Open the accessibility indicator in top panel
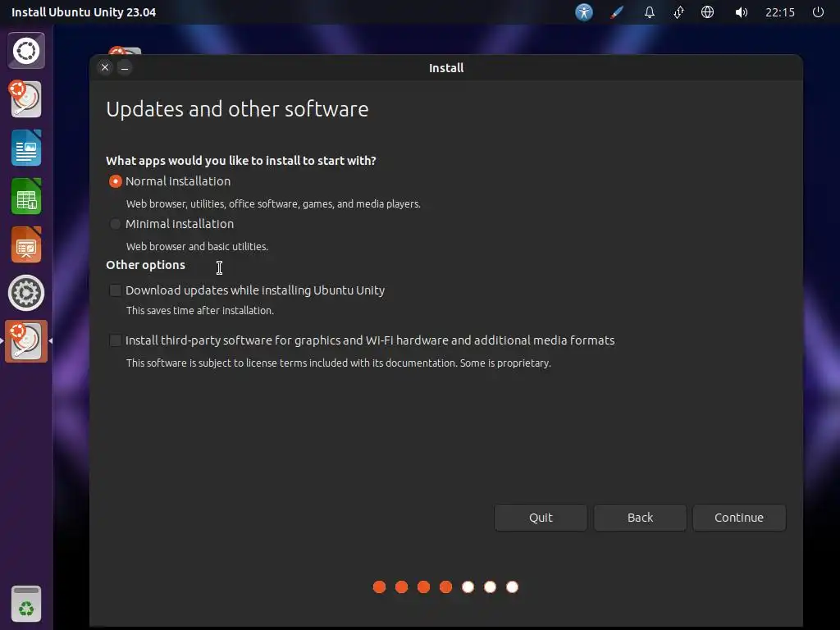Image resolution: width=840 pixels, height=630 pixels. pyautogui.click(x=584, y=11)
